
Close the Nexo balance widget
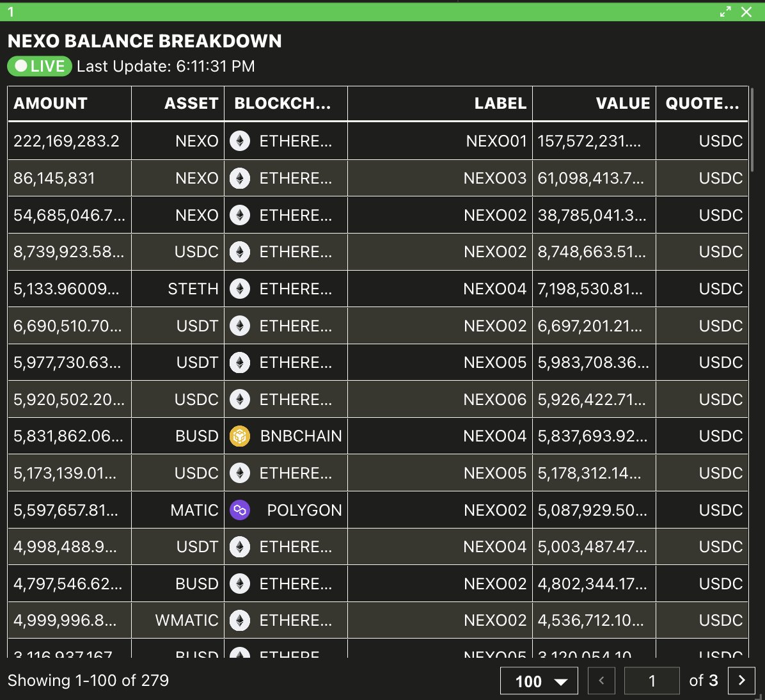click(746, 12)
